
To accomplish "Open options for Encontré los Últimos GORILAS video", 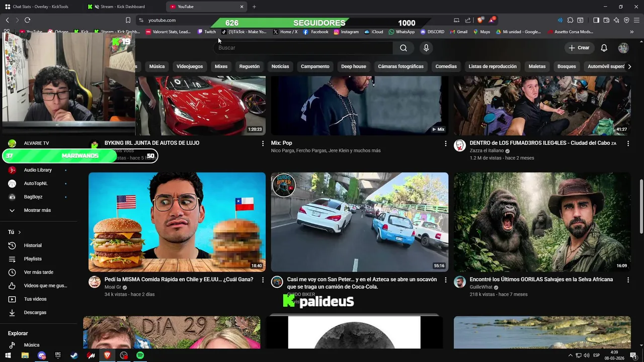I will tap(628, 280).
